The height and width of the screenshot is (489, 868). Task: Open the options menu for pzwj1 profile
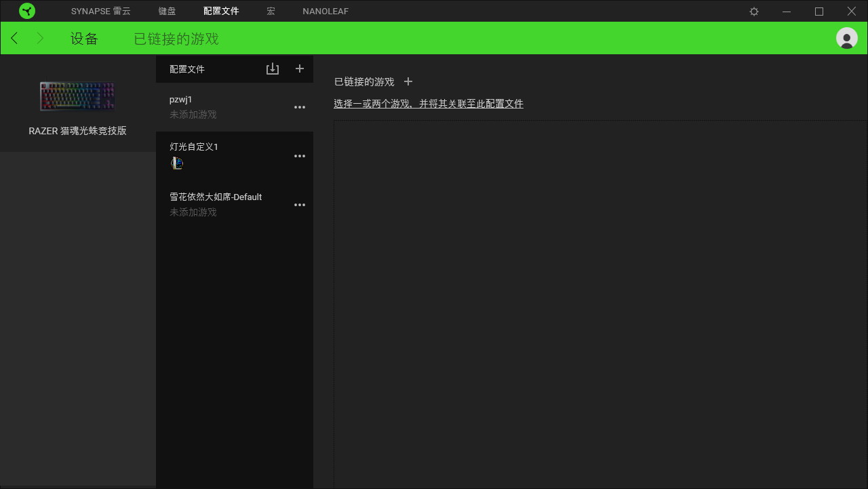[x=300, y=106]
